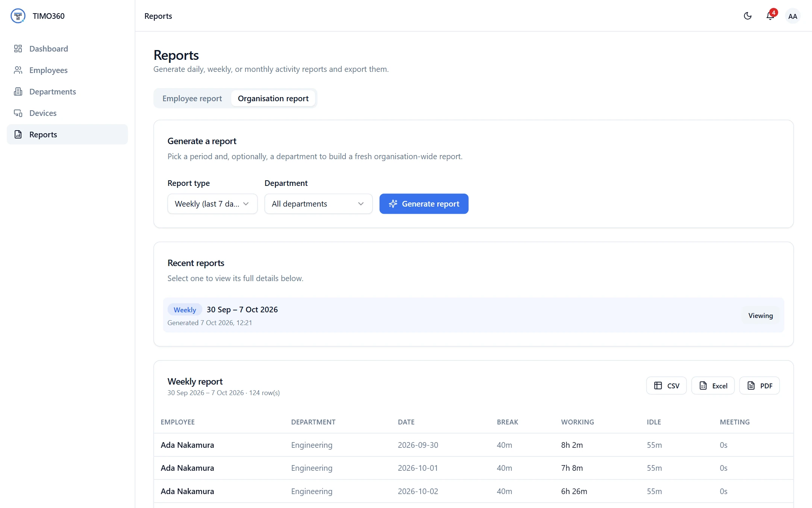Click the Weekly tag in recent reports

185,310
